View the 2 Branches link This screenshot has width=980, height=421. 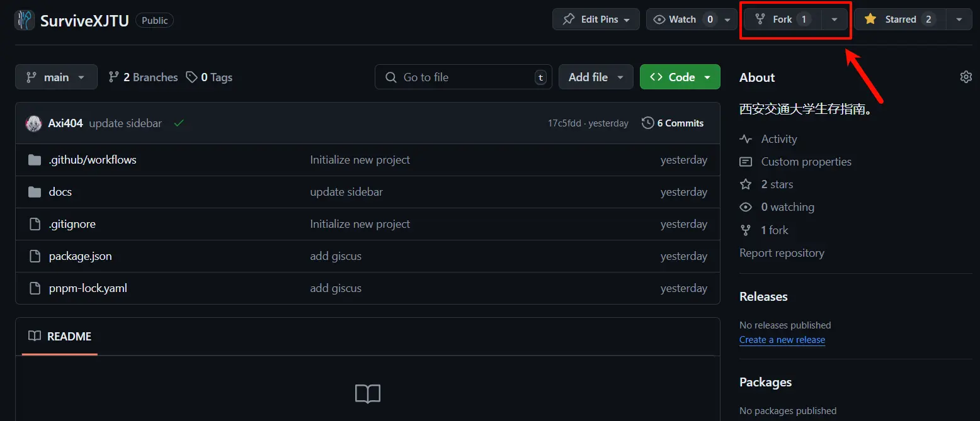(x=144, y=77)
